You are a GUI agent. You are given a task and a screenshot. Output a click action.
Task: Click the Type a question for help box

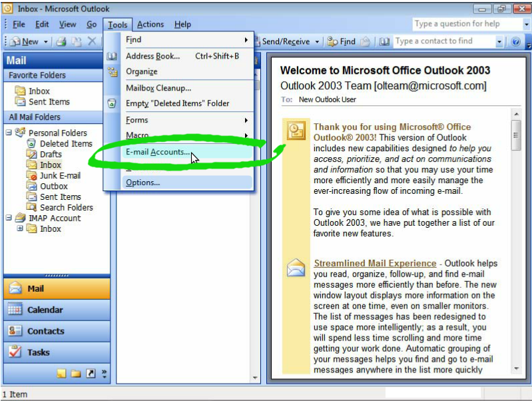click(x=467, y=24)
